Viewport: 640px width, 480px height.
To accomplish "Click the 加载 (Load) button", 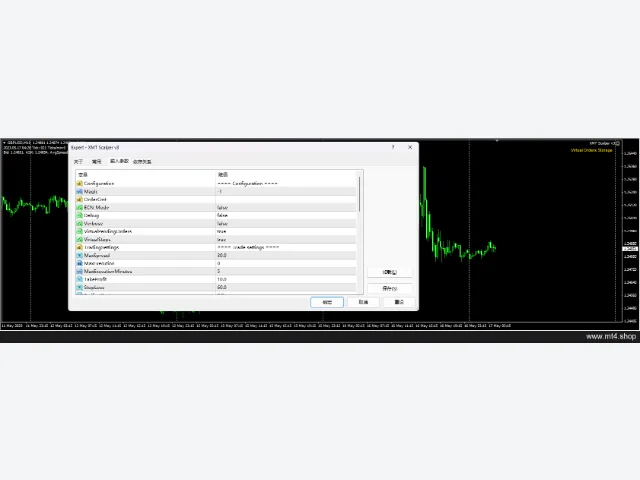I will point(390,272).
